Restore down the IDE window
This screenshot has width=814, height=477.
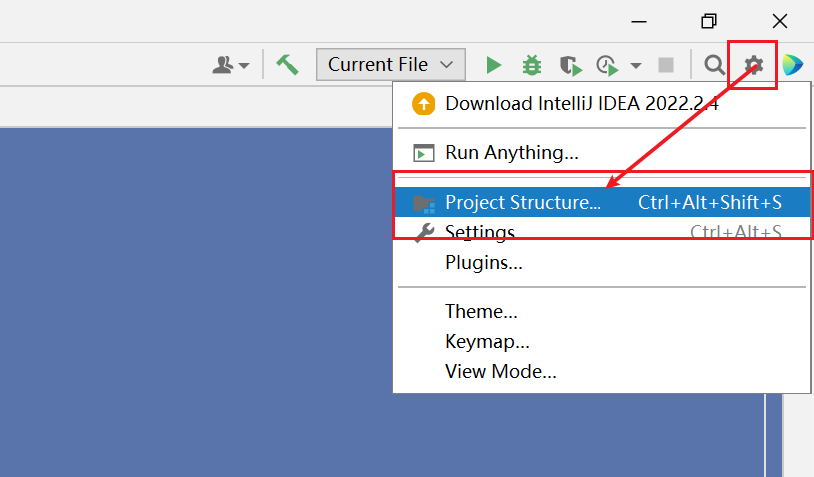(x=709, y=21)
